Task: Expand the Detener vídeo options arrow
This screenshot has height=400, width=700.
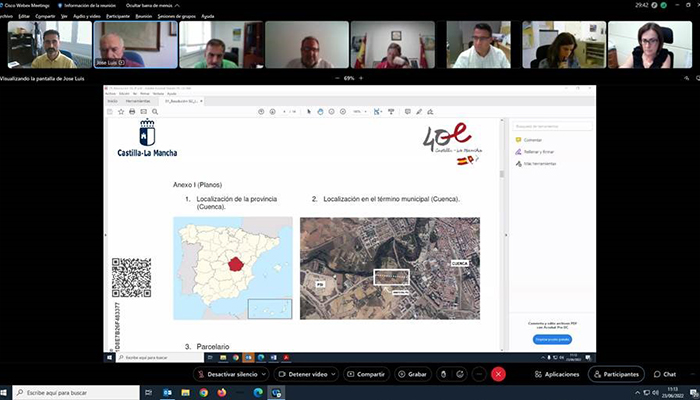Action: pos(334,374)
